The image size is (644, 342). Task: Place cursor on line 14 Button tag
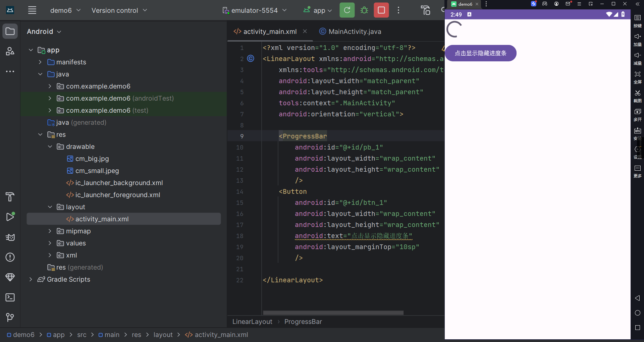tap(293, 191)
